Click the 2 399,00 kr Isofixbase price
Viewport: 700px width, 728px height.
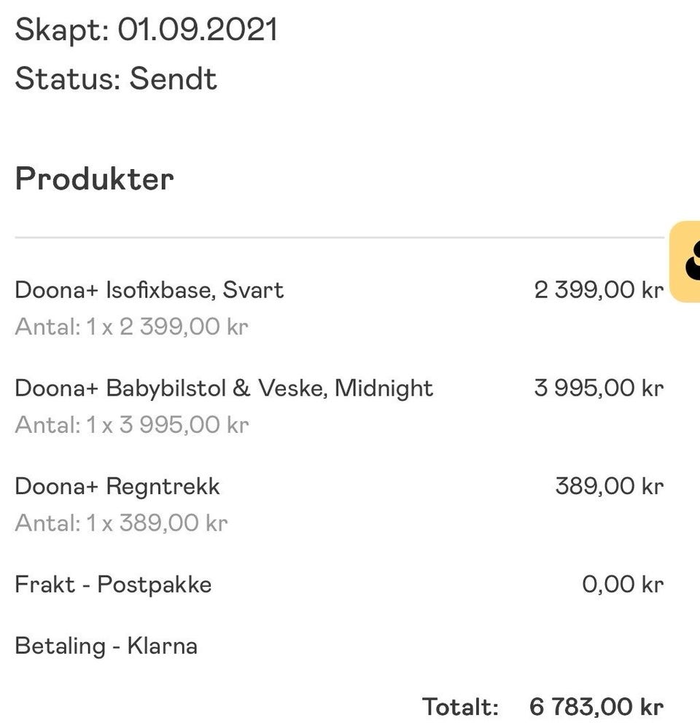click(599, 290)
